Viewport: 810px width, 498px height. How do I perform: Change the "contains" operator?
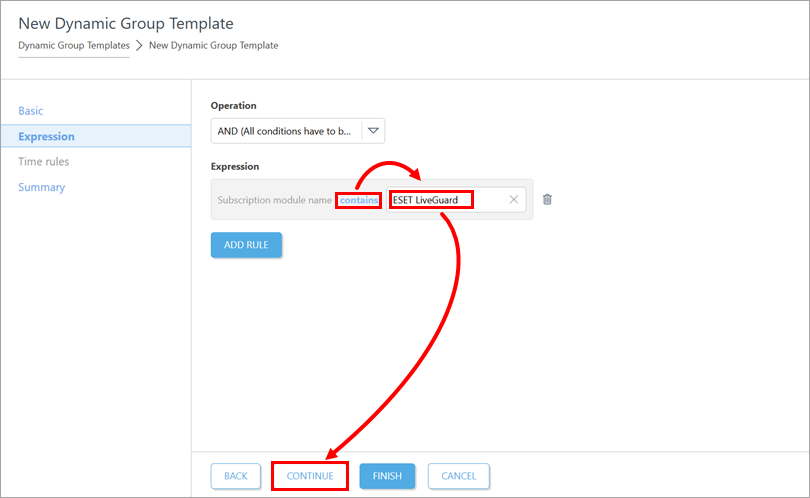pyautogui.click(x=358, y=200)
